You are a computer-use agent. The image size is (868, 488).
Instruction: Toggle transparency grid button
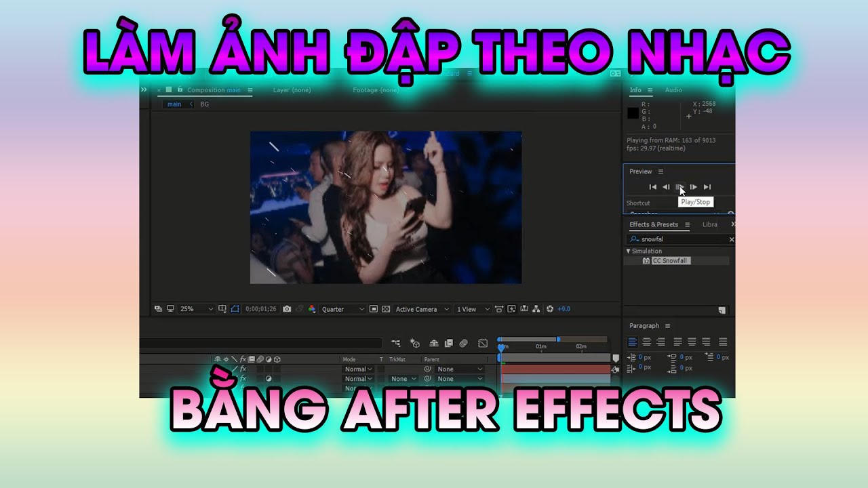tap(386, 309)
